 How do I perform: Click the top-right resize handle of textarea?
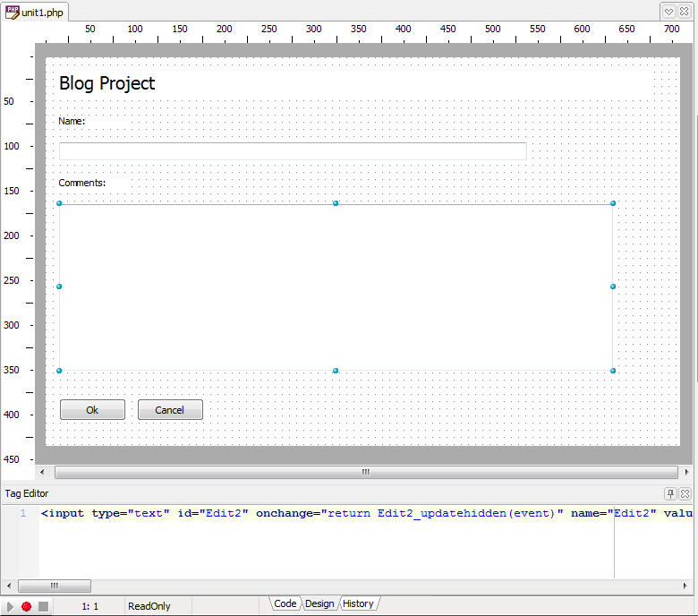tap(613, 203)
